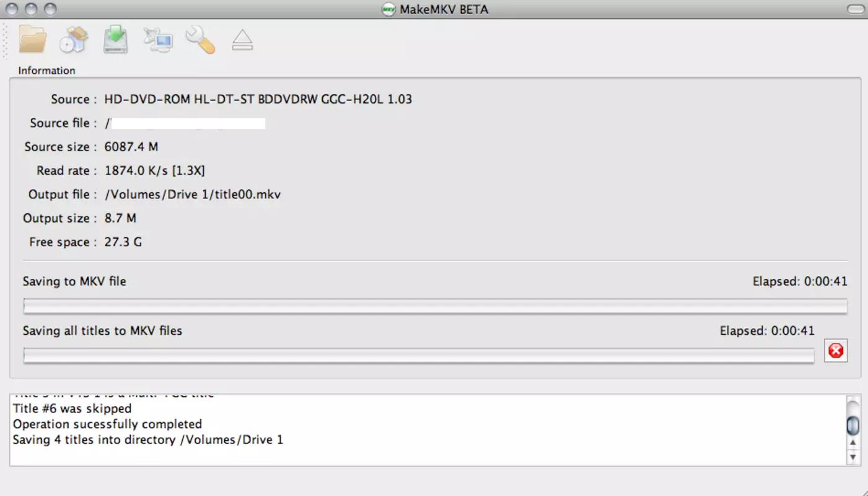Click the backup to hard drive icon
868x496 pixels.
[x=116, y=39]
